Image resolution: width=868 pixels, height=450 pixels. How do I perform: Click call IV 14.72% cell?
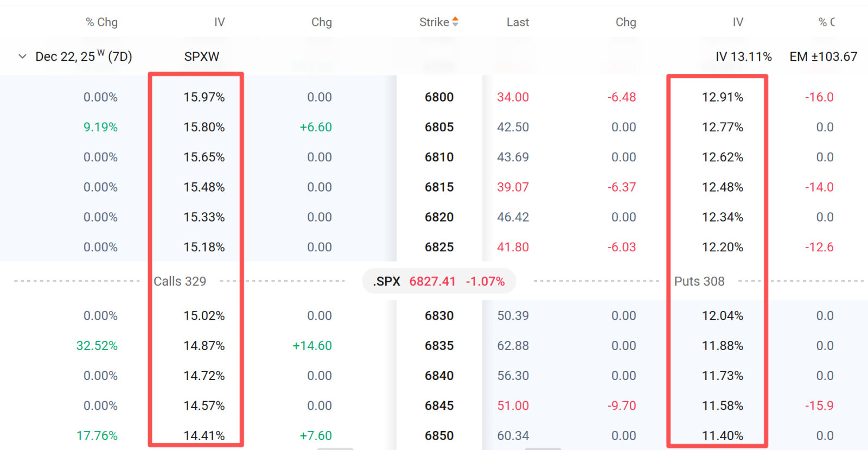[x=204, y=376]
